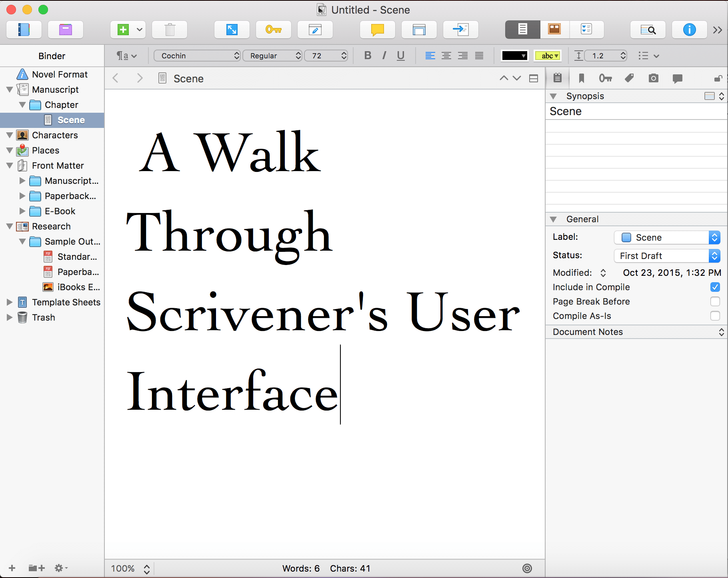The image size is (728, 578).
Task: Open Inspector Snapshots camera tab
Action: pyautogui.click(x=654, y=78)
